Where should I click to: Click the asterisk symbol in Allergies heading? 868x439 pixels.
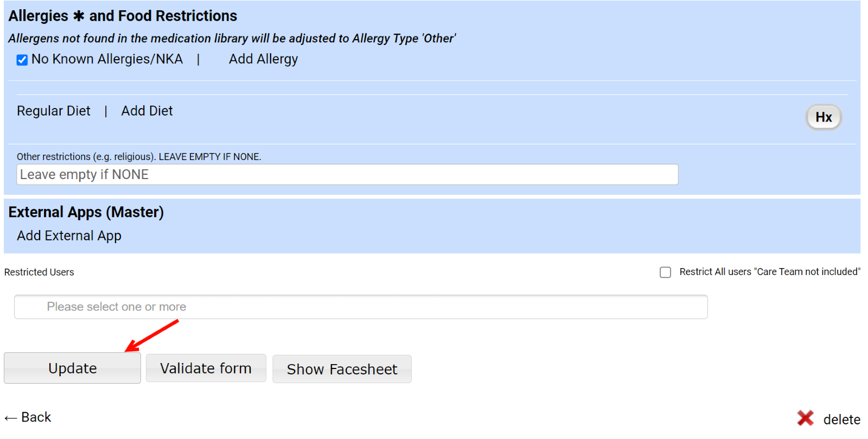(x=79, y=16)
